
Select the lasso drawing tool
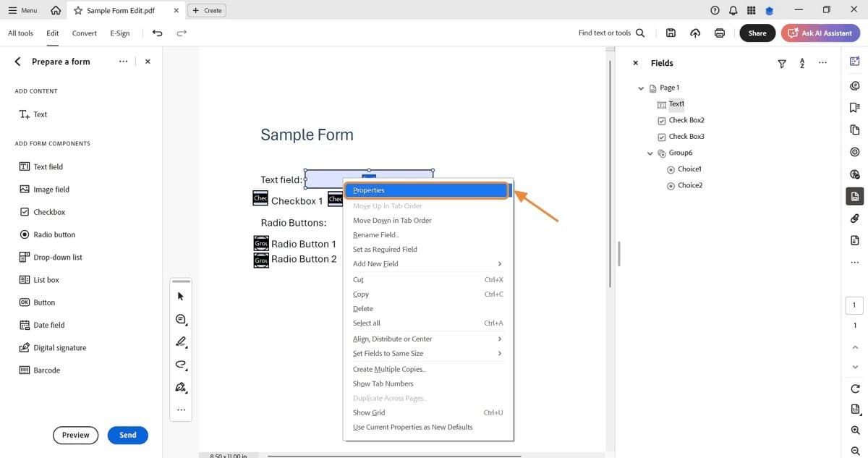coord(181,365)
